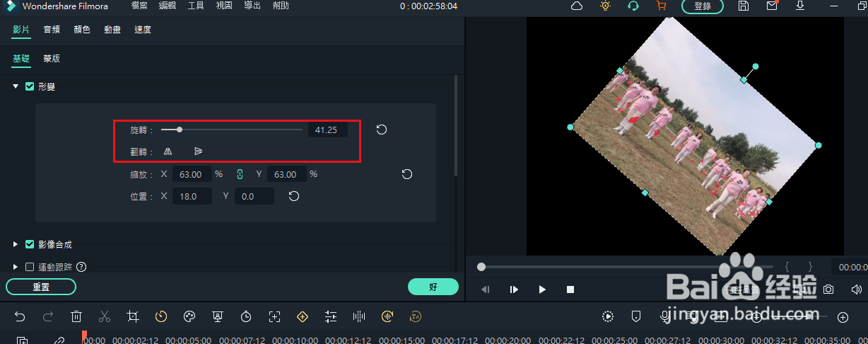This screenshot has height=344, width=868.
Task: Switch to the 顏色 tab
Action: click(x=82, y=30)
